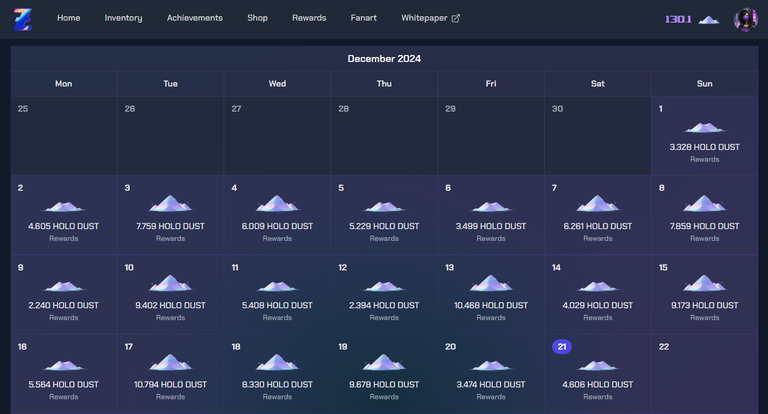Click the 8.330 HOLO DUST amount
Image resolution: width=768 pixels, height=414 pixels.
click(277, 385)
